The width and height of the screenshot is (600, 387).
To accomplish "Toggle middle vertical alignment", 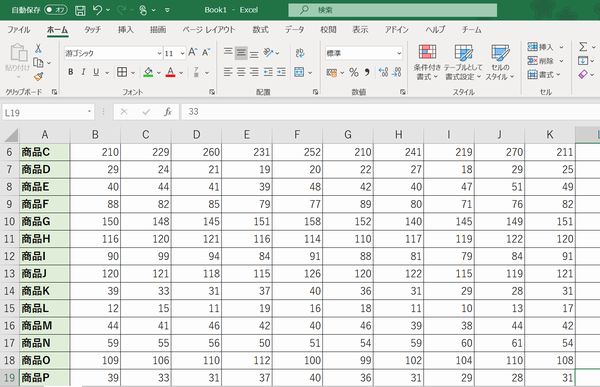I will (241, 53).
